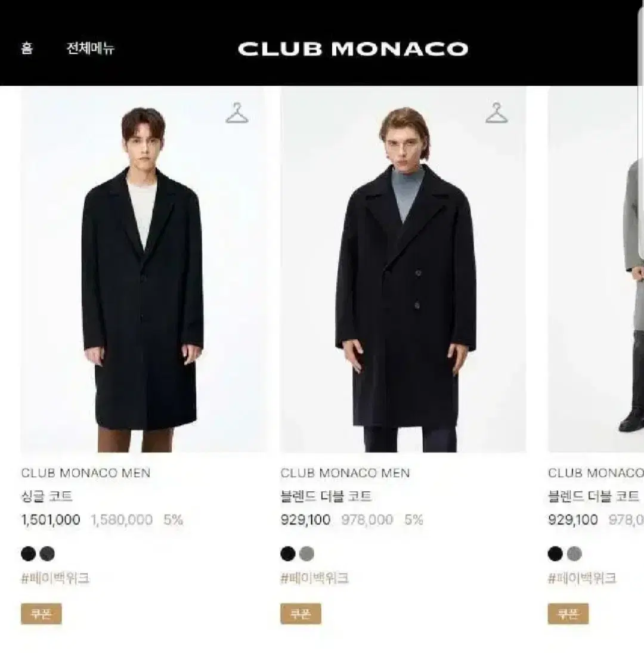
Task: Click 쿠폰 button under 싱글 코트
Action: coord(41,614)
